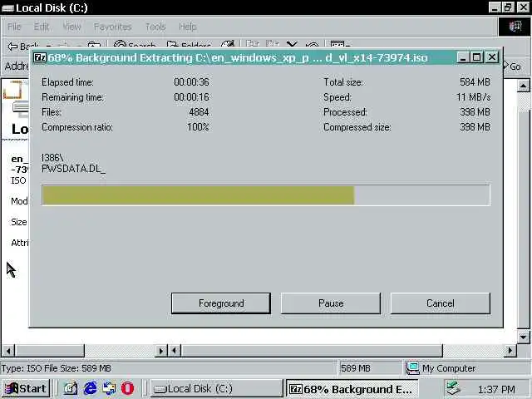Click the History toolbar icon in Explorer
The image size is (532, 399).
227,45
